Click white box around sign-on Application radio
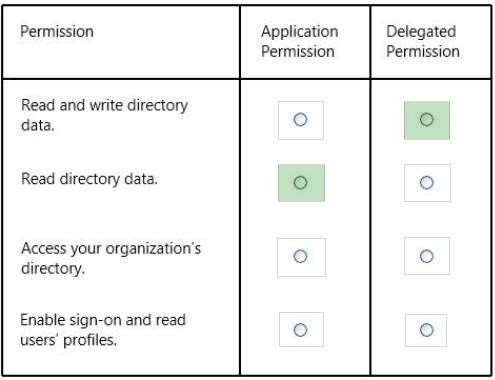The width and height of the screenshot is (495, 380). 301,329
